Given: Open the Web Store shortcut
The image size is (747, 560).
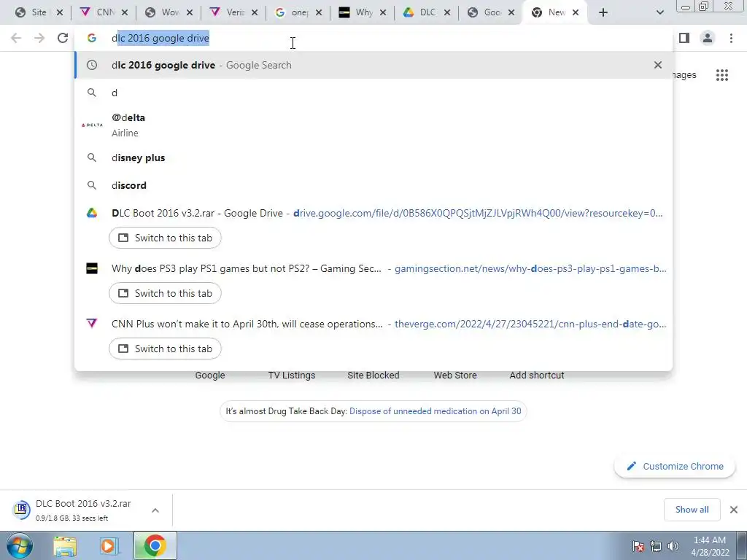Looking at the screenshot, I should (455, 375).
